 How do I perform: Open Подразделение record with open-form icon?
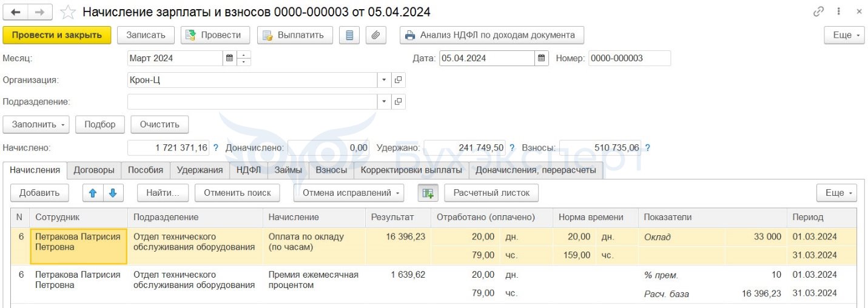399,101
